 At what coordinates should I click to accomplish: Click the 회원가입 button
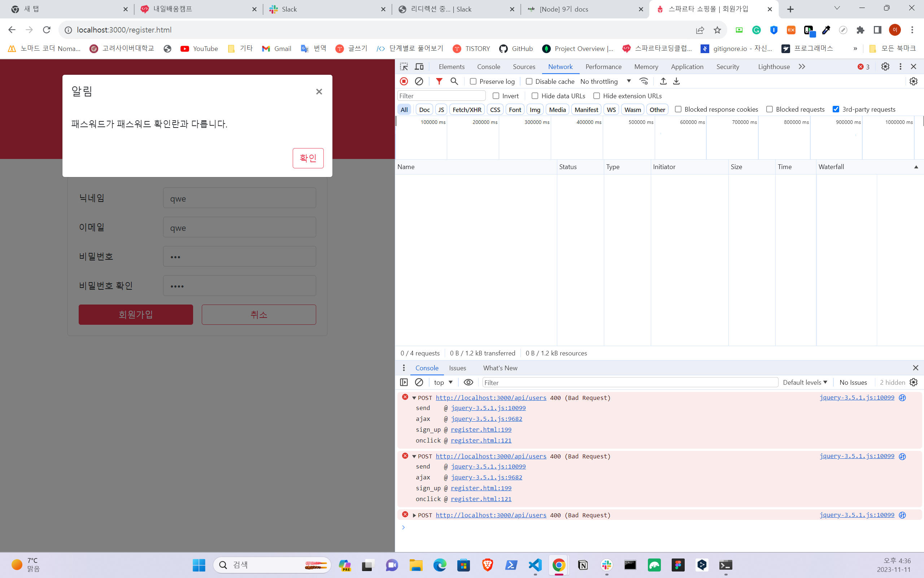(136, 315)
